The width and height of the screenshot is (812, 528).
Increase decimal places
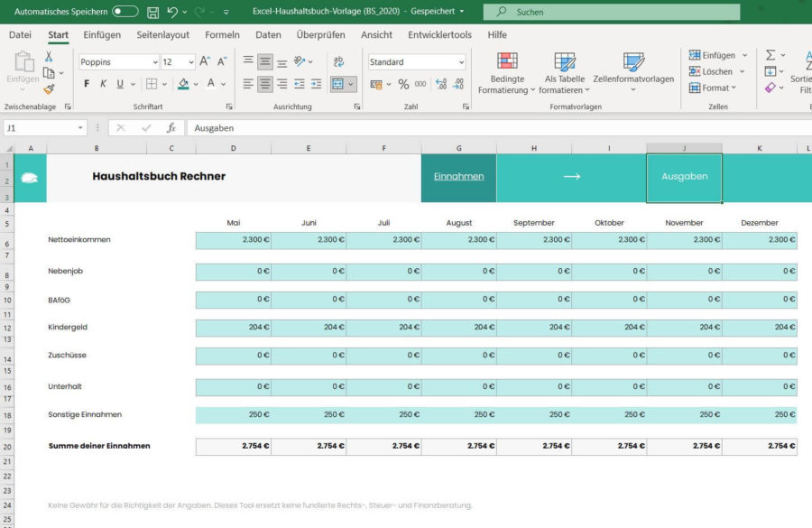point(441,84)
